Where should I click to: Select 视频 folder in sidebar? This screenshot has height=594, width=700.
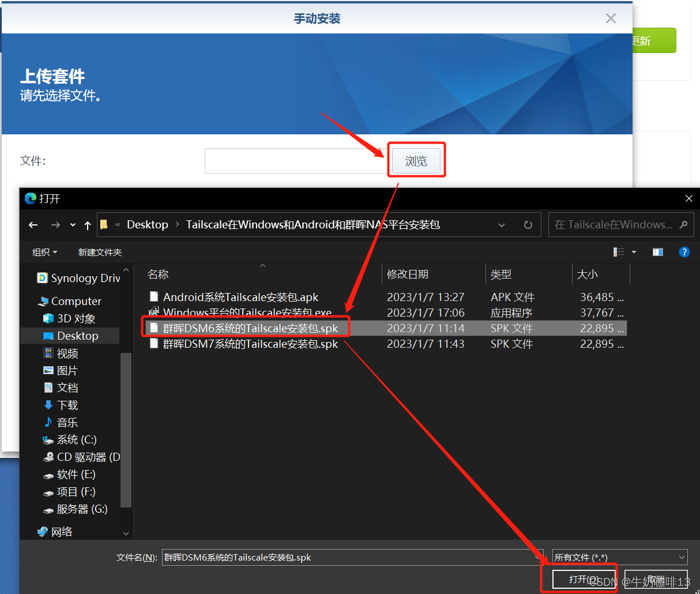[x=61, y=353]
